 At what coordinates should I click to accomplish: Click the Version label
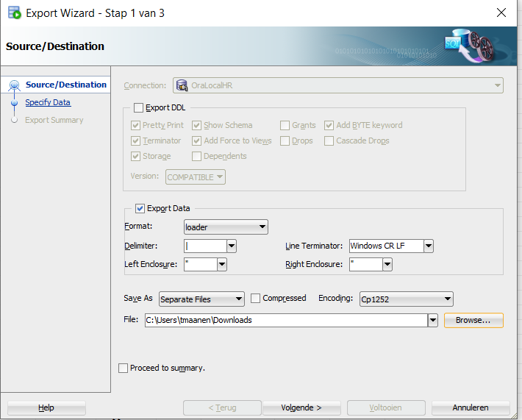(145, 176)
